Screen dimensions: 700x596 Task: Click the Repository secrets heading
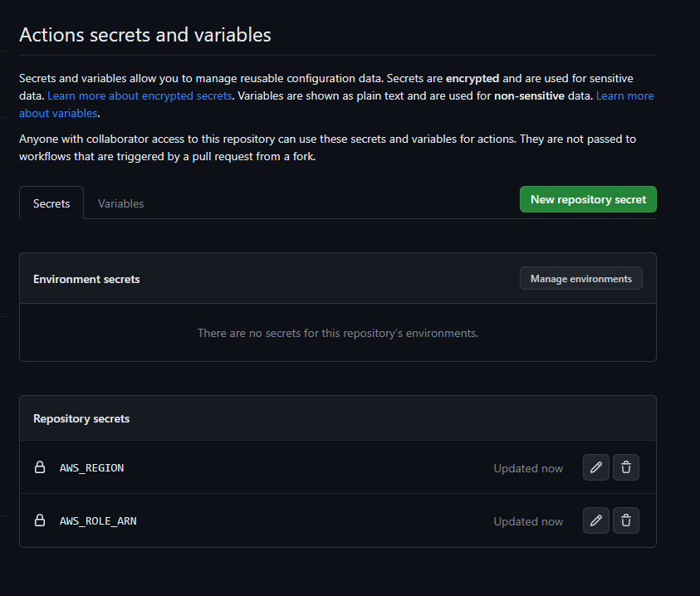81,418
